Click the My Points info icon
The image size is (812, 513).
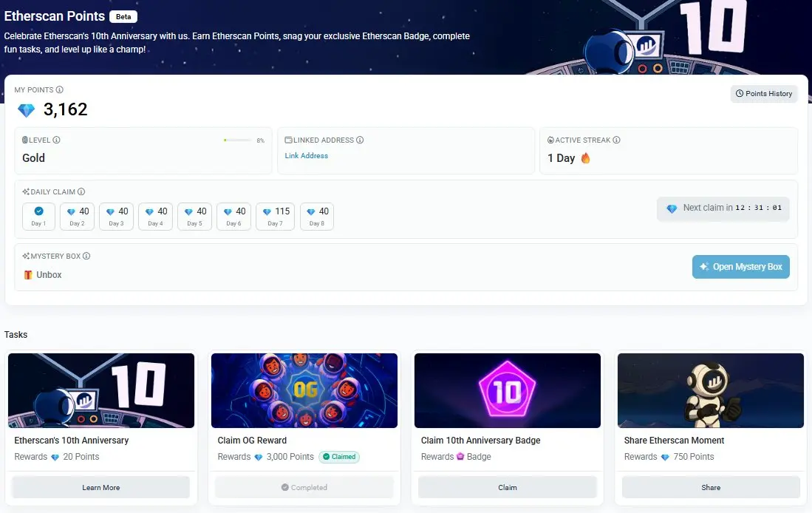point(60,89)
